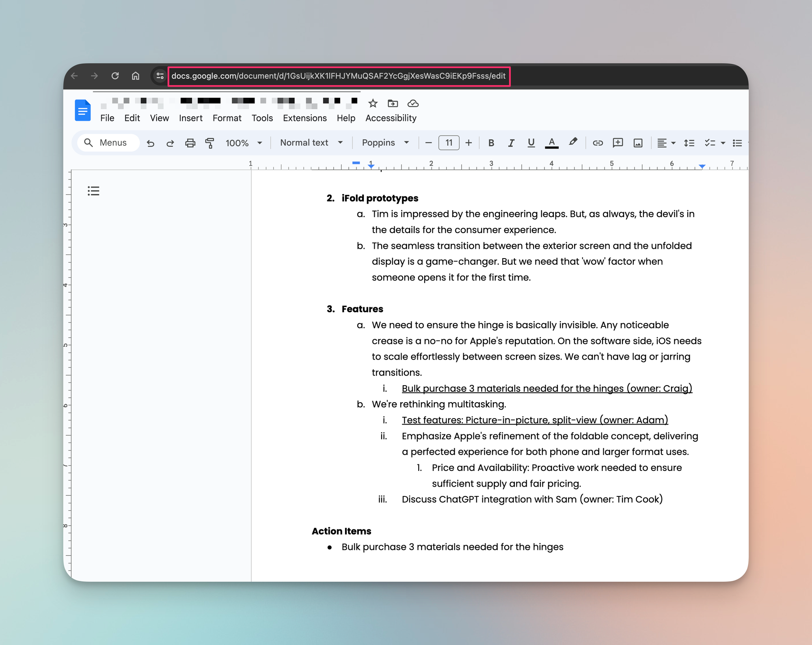Open the Insert menu
812x645 pixels.
190,118
